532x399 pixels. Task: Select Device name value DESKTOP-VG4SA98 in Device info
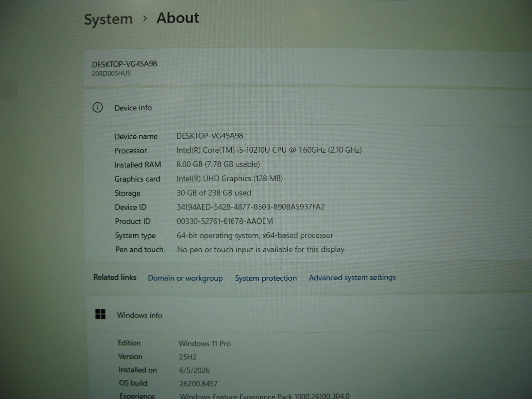click(x=210, y=136)
